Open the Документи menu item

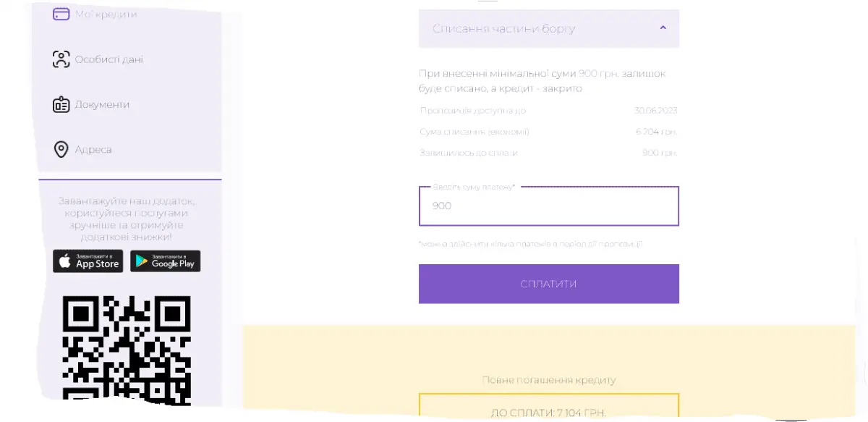(x=102, y=105)
